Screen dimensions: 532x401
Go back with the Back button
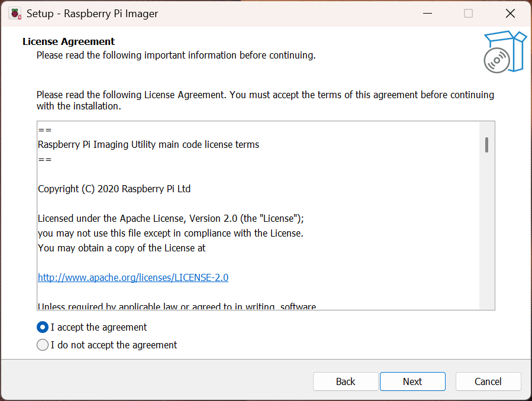(x=346, y=381)
